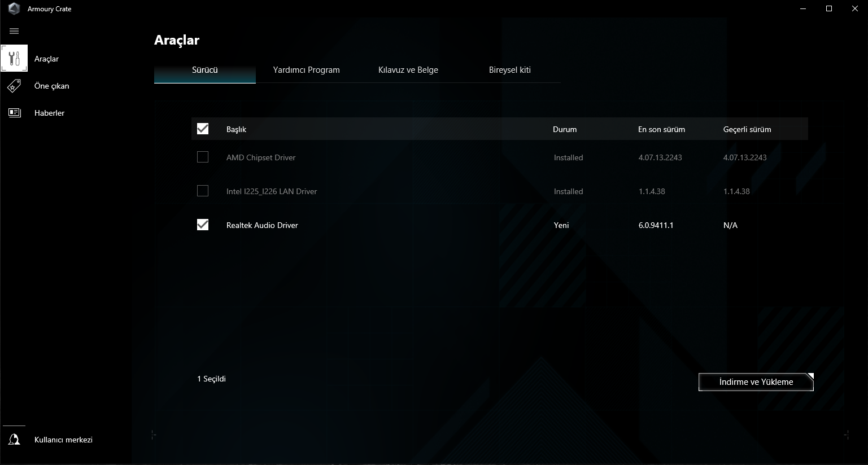This screenshot has height=465, width=868.
Task: Click the Haberler news icon
Action: click(x=14, y=113)
